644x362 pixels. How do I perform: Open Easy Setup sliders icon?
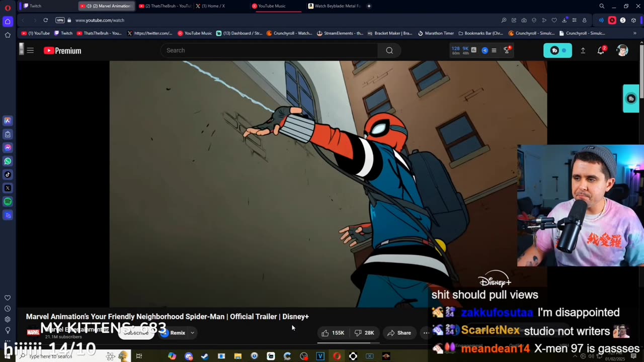coord(574,20)
